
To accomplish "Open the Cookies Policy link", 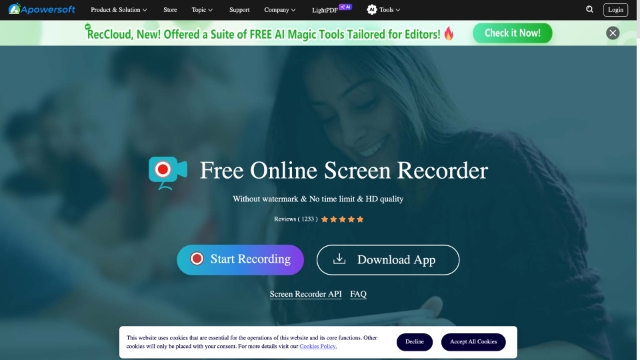I will [318, 346].
